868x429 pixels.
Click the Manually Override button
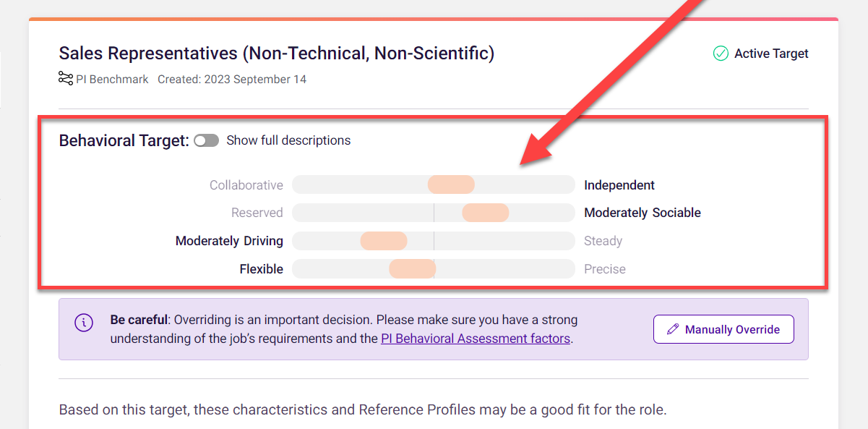723,329
